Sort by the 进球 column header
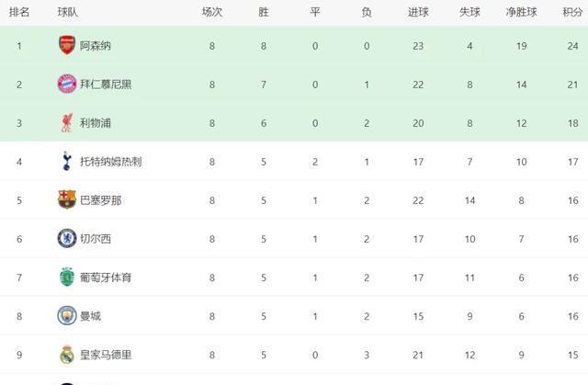This screenshot has height=385, width=588. coord(418,12)
